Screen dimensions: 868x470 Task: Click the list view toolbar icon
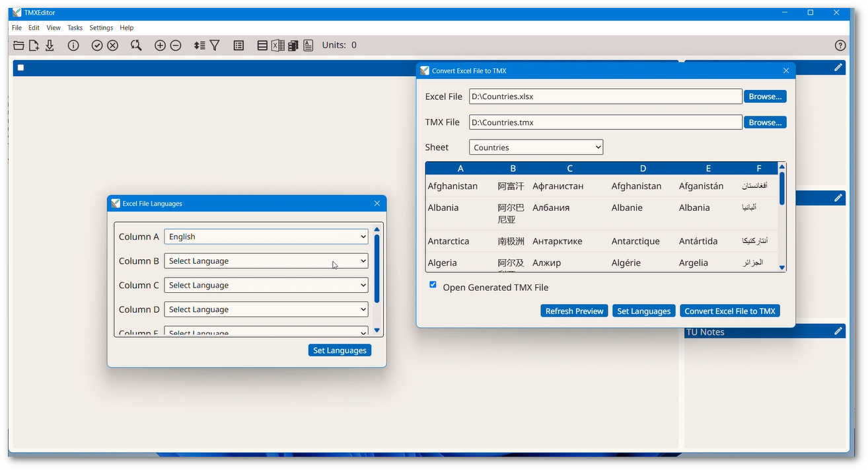[x=239, y=46]
